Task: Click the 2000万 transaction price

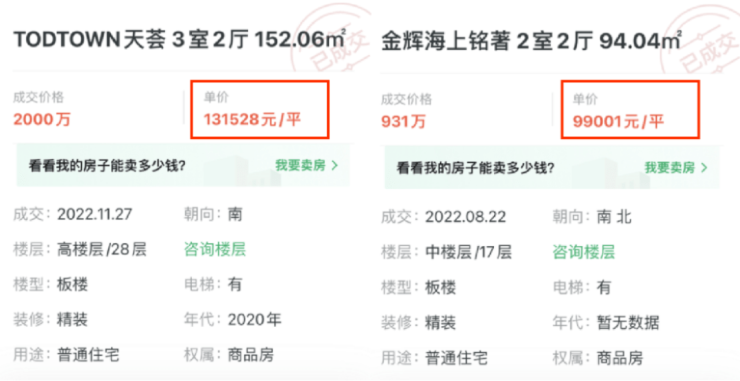Action: pos(42,119)
